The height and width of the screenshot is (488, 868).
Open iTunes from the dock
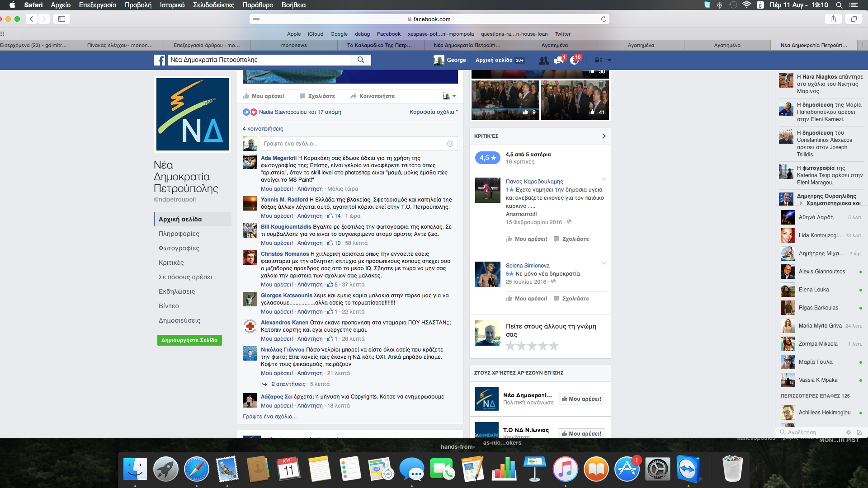(x=565, y=469)
